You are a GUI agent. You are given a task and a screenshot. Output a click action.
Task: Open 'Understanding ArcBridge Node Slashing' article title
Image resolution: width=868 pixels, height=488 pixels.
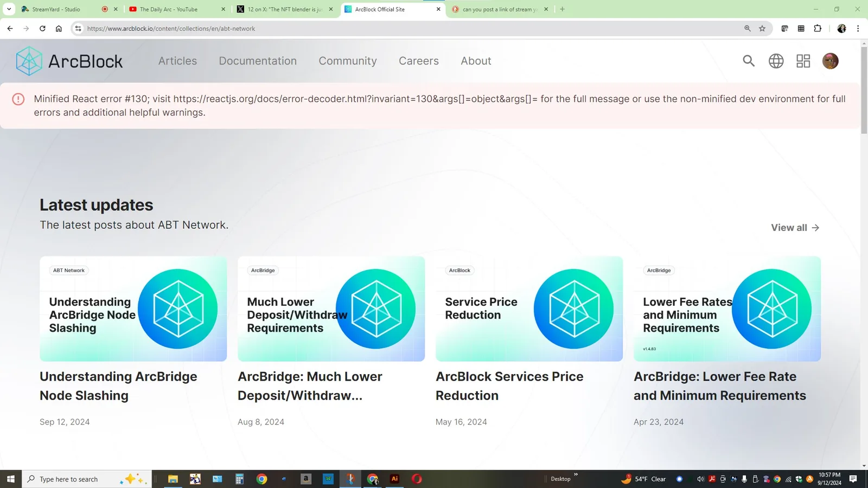[118, 386]
